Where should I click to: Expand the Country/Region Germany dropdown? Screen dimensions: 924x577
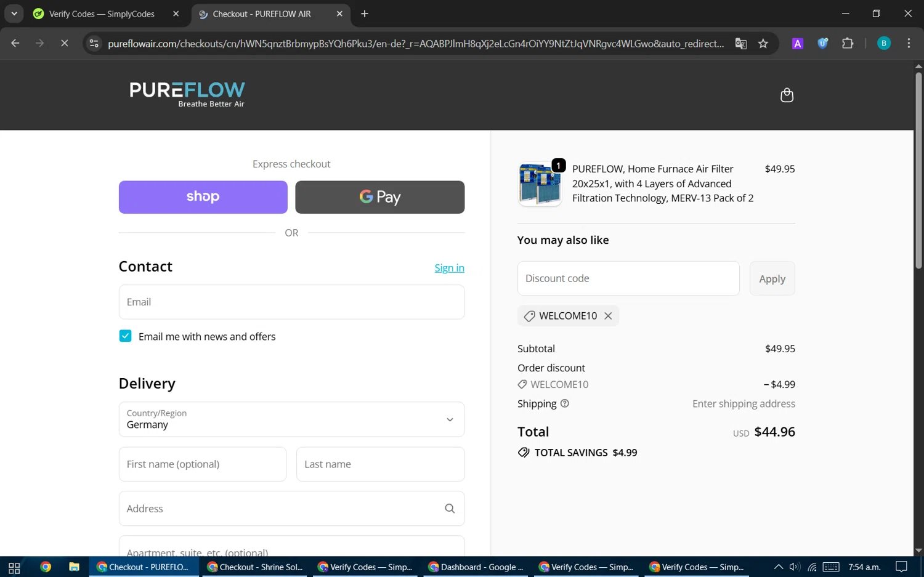click(291, 419)
